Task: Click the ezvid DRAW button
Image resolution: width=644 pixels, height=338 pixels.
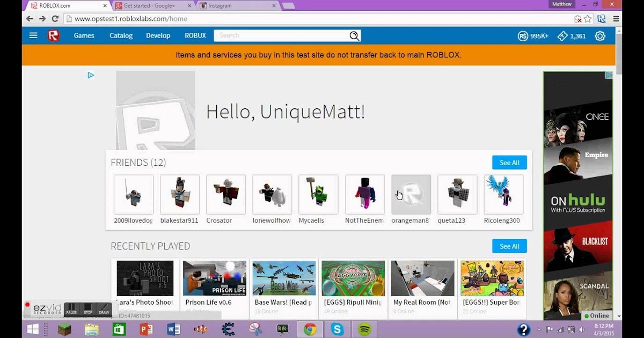Action: (104, 309)
